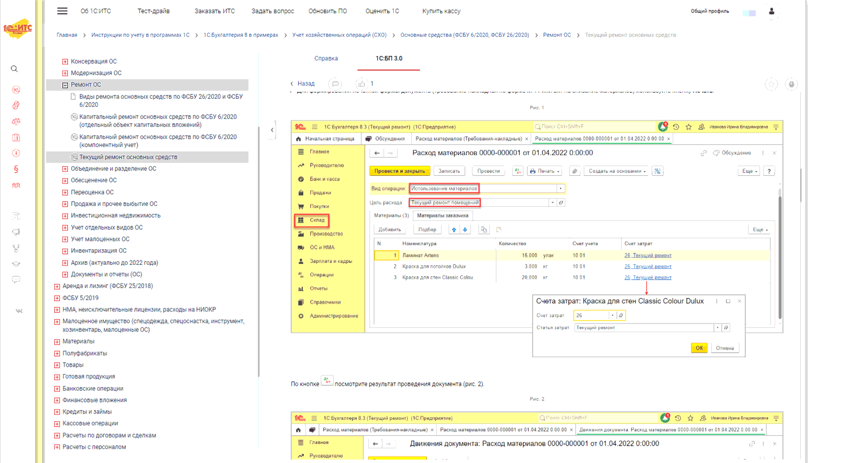Expand the Банковские операции node
Viewport: 868px width, 463px height.
tap(57, 389)
